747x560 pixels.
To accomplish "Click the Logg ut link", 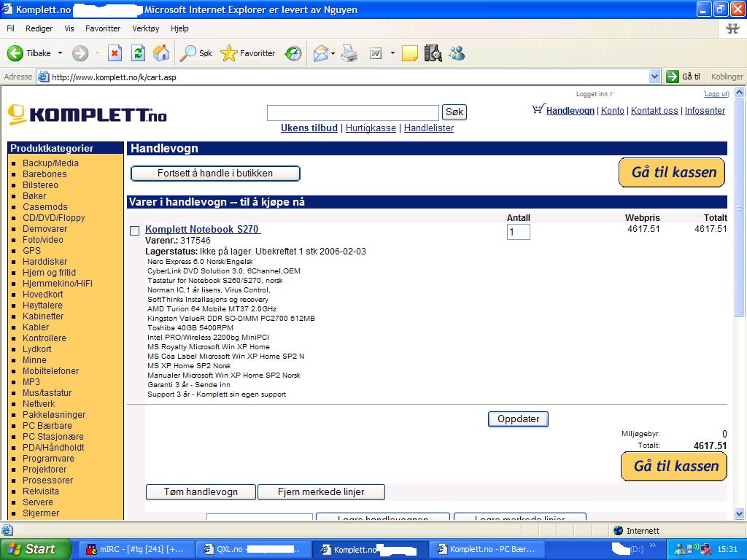I will click(x=716, y=94).
